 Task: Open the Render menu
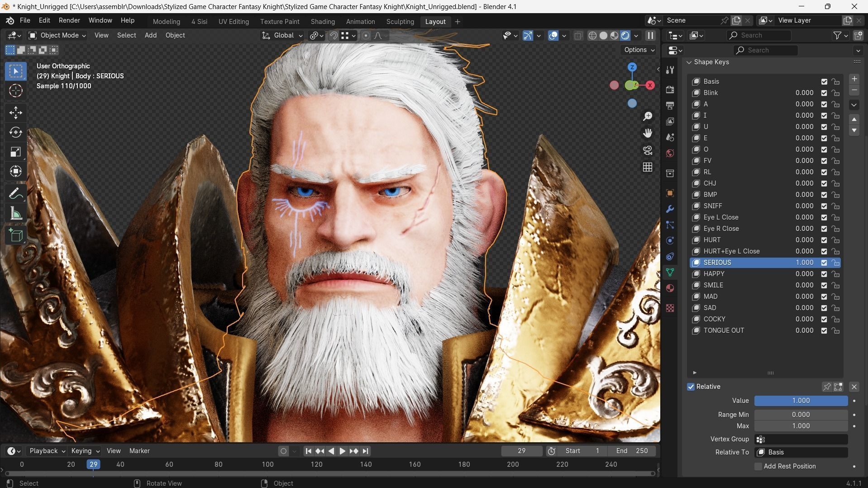pos(69,20)
